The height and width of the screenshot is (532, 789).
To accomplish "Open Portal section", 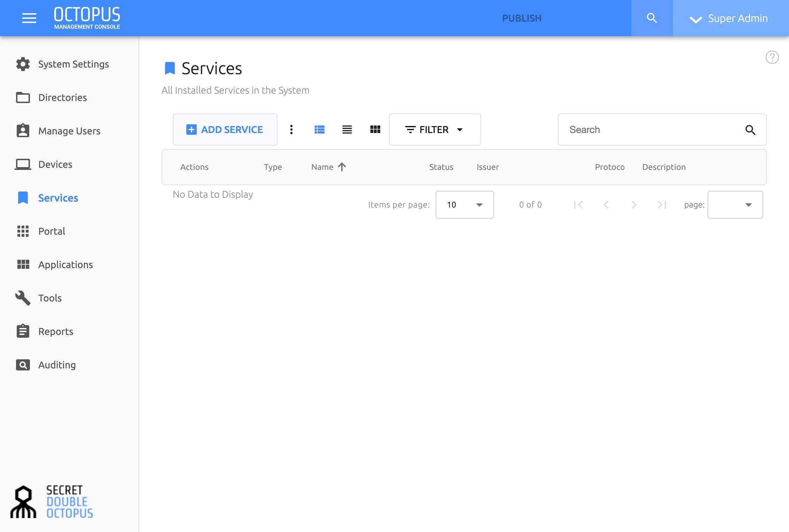I will coord(52,231).
